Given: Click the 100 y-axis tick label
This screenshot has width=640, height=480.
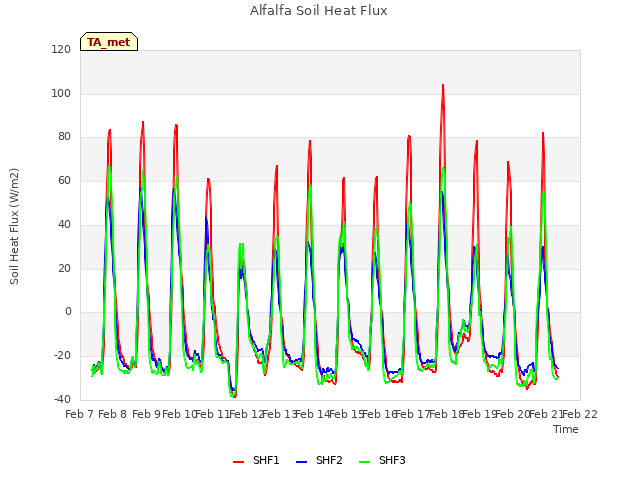Looking at the screenshot, I should tap(61, 93).
